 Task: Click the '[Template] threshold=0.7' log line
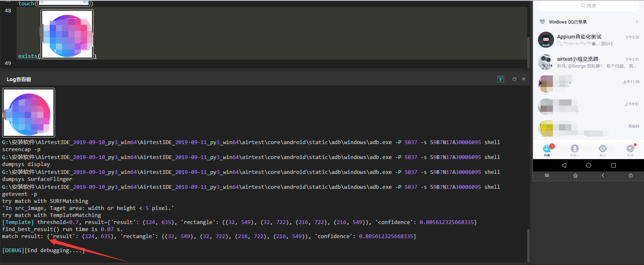240,222
